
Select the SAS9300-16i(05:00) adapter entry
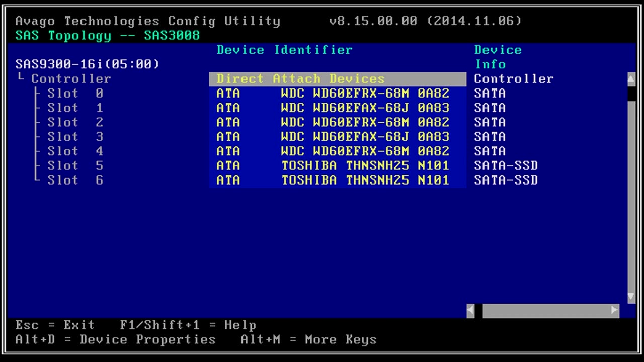(88, 64)
